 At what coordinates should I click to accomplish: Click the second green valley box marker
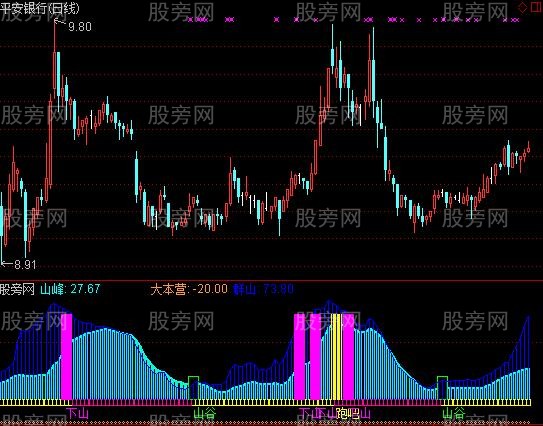442,388
